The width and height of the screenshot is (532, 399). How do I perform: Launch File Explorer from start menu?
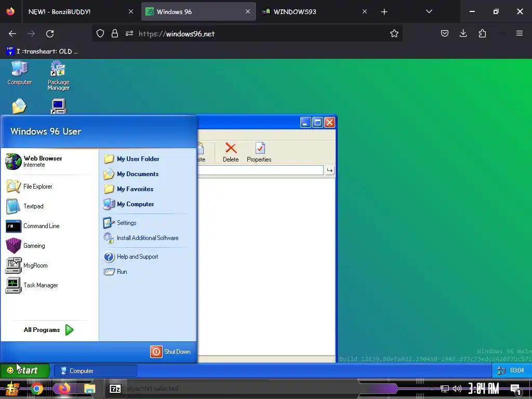(29, 187)
